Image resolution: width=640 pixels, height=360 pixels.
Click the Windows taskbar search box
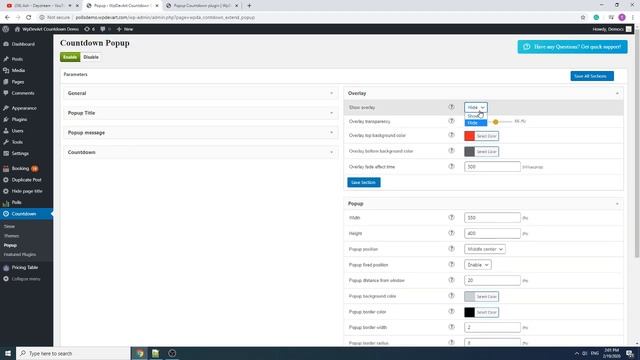pyautogui.click(x=73, y=353)
